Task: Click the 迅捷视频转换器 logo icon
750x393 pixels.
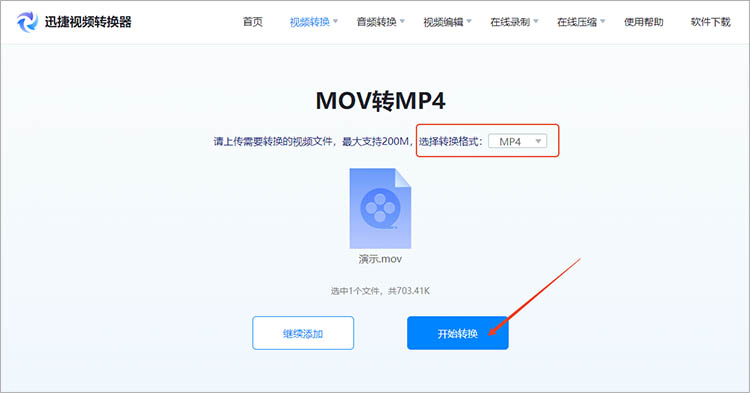Action: point(27,22)
